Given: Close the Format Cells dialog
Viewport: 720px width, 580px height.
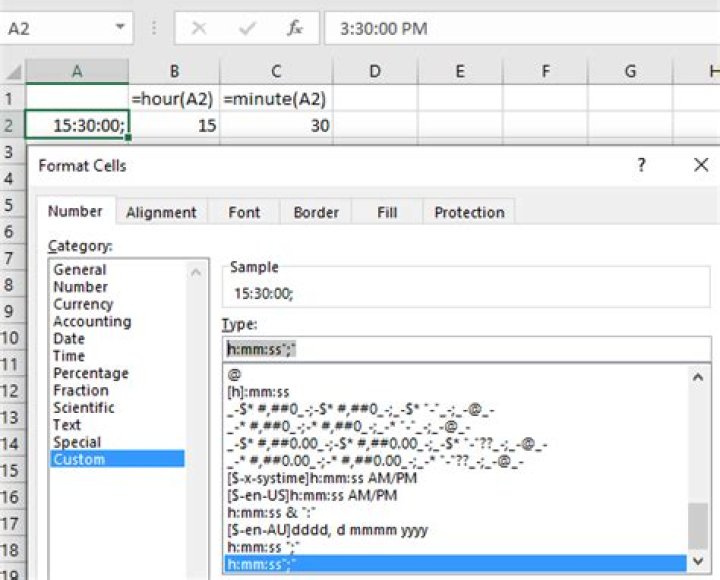Looking at the screenshot, I should click(701, 165).
